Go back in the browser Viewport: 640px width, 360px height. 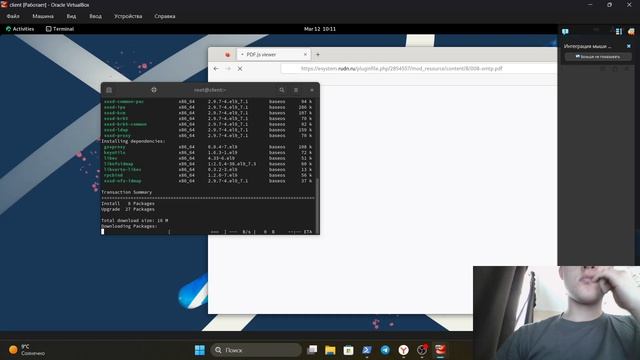tap(216, 69)
